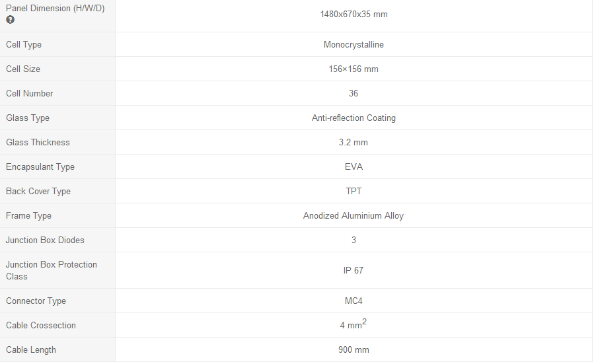Select the Cell Type row label
Image resolution: width=596 pixels, height=364 pixels.
pyautogui.click(x=24, y=45)
